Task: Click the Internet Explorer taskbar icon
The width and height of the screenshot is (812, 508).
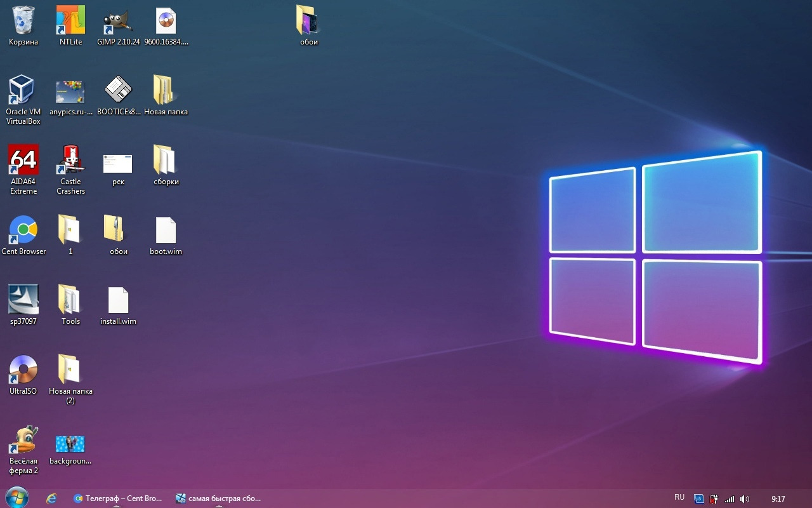Action: [51, 498]
